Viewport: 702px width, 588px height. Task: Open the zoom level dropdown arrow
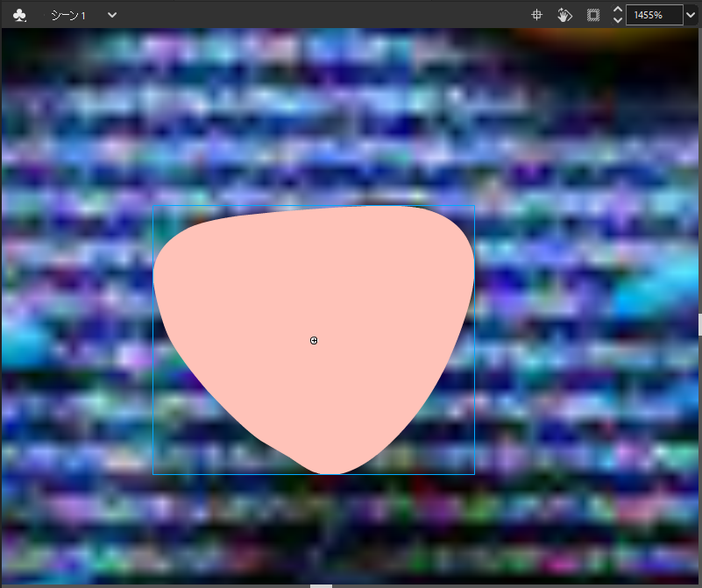click(x=691, y=15)
